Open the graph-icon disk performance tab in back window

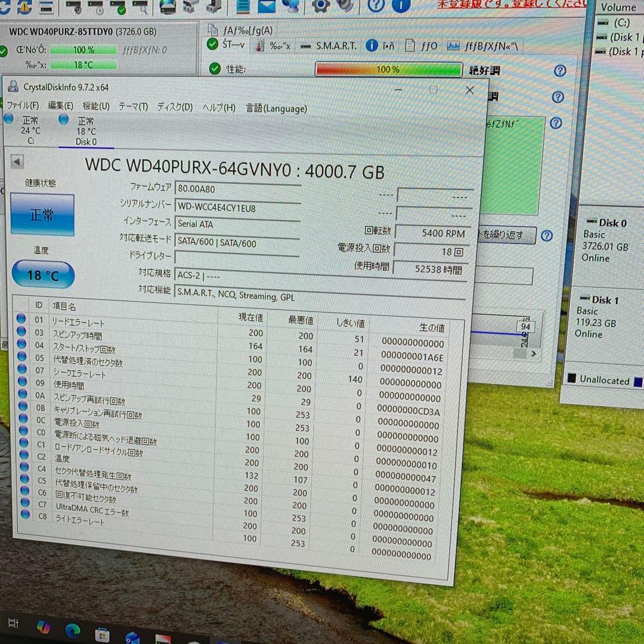pos(483,47)
